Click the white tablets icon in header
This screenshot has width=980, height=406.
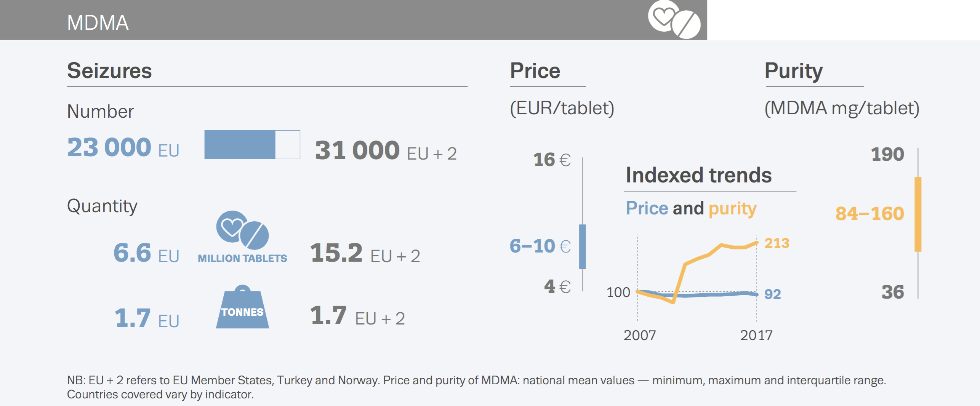pyautogui.click(x=674, y=19)
